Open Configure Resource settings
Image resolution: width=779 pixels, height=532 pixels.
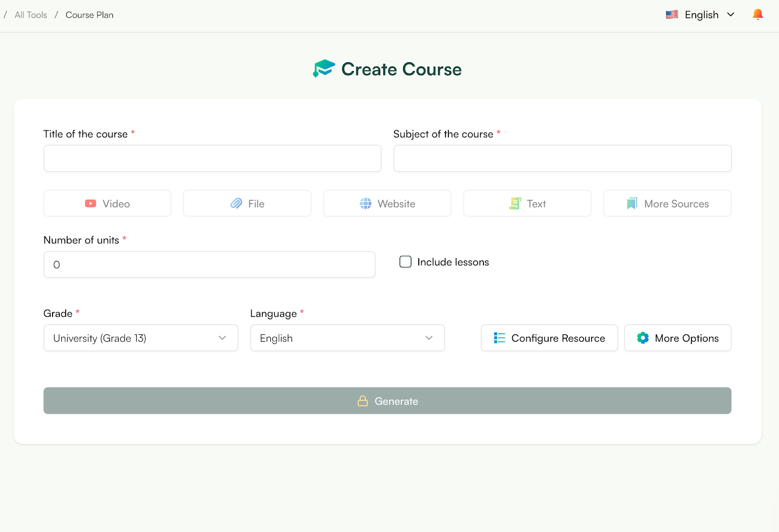pyautogui.click(x=549, y=338)
